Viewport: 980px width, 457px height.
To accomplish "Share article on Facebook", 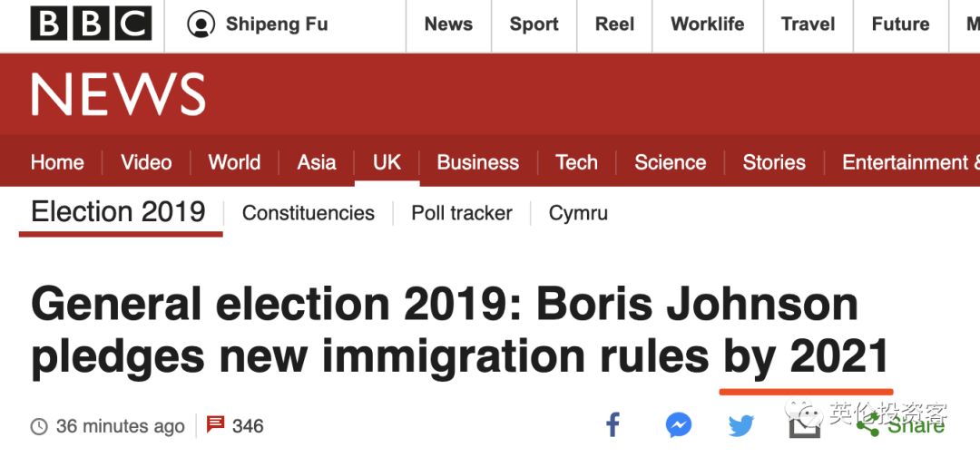I will (613, 424).
